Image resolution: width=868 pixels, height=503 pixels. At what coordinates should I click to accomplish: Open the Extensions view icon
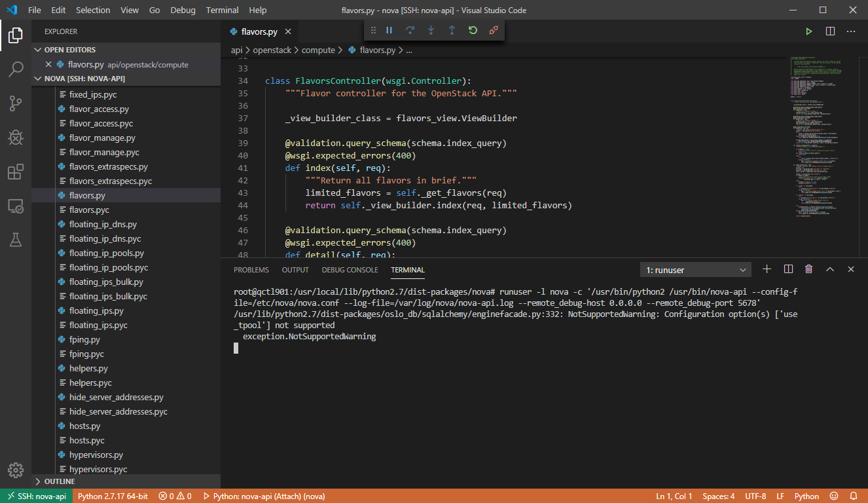point(16,172)
